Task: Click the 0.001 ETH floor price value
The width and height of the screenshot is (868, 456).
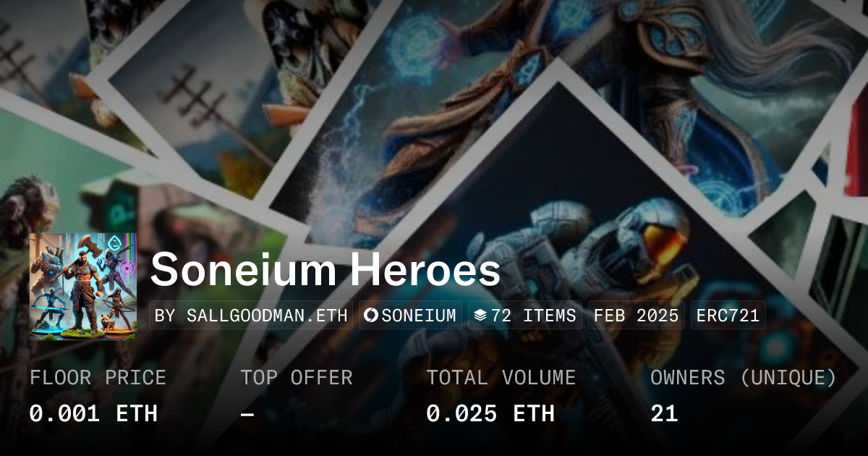Action: (93, 413)
